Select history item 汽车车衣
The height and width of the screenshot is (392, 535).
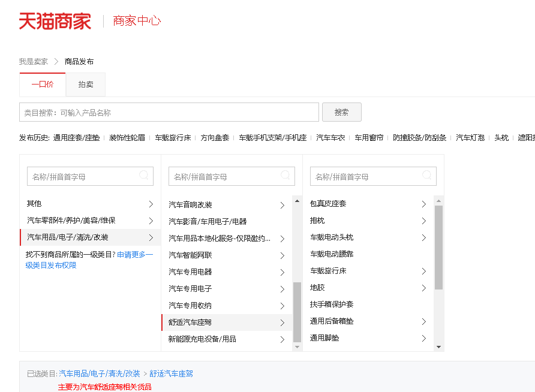330,138
